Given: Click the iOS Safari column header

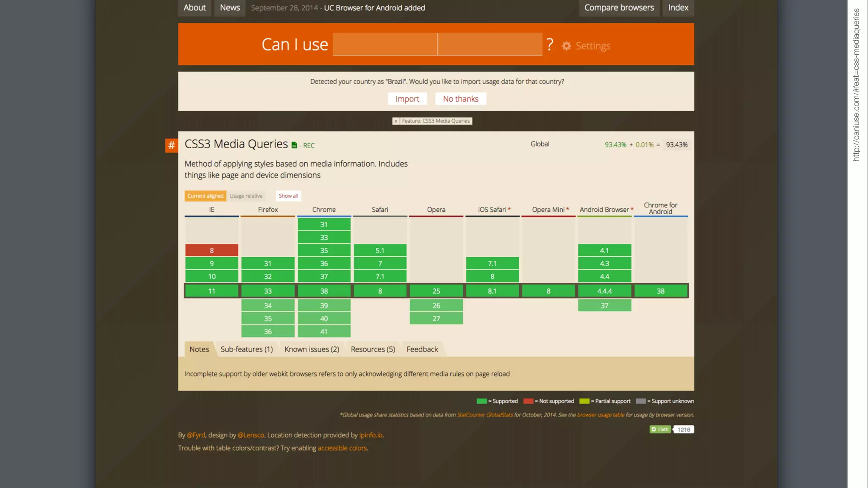Looking at the screenshot, I should coord(492,210).
